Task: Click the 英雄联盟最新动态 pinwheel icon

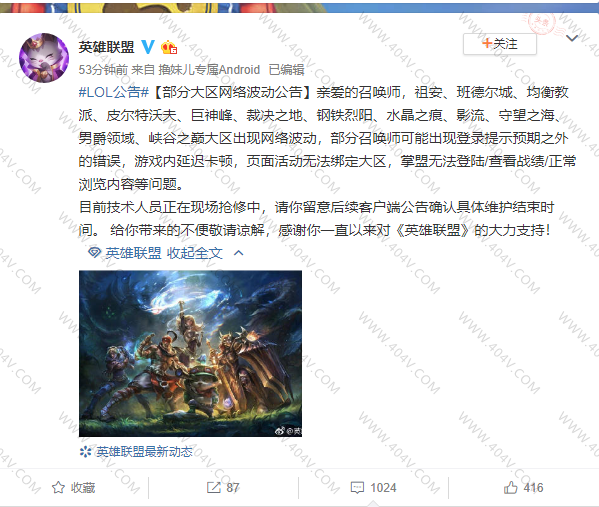Action: (x=85, y=452)
